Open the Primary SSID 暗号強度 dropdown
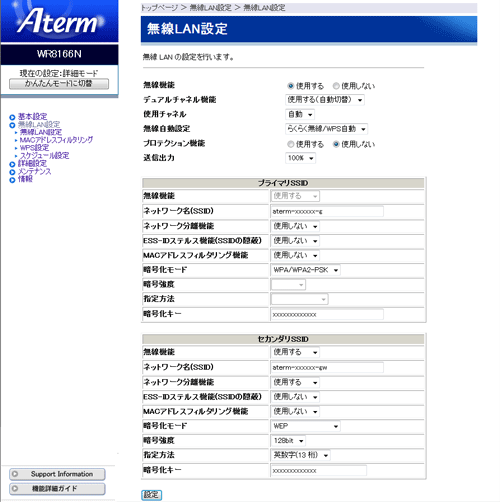 (288, 285)
